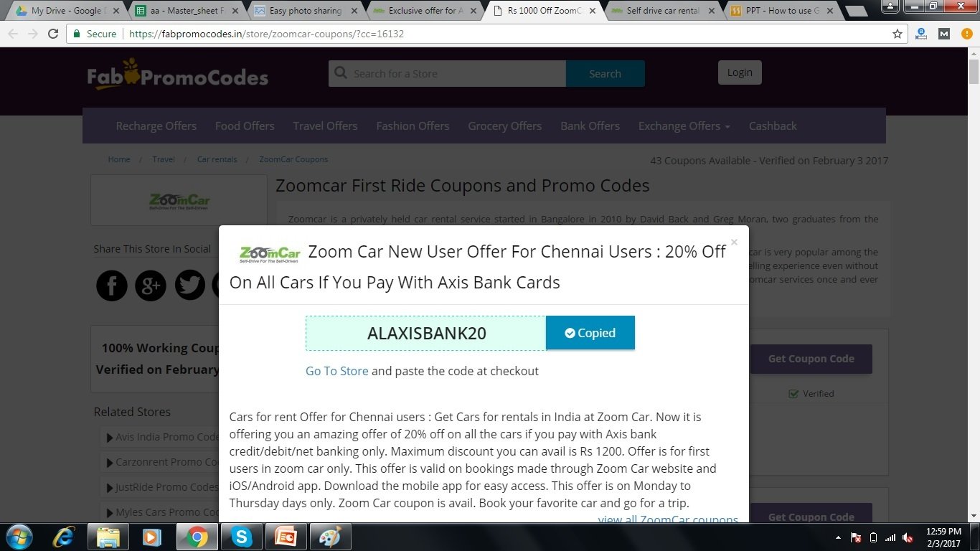Open Car rentals breadcrumb link
980x551 pixels.
pos(217,159)
